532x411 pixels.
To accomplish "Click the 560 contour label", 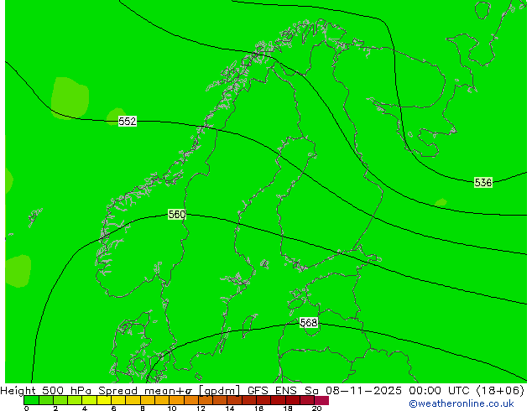I will 177,215.
